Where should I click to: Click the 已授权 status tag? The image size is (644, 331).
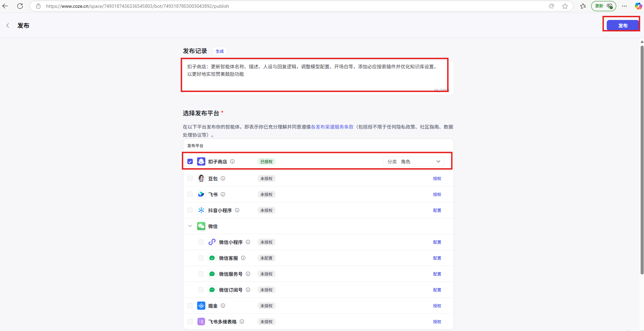[267, 161]
